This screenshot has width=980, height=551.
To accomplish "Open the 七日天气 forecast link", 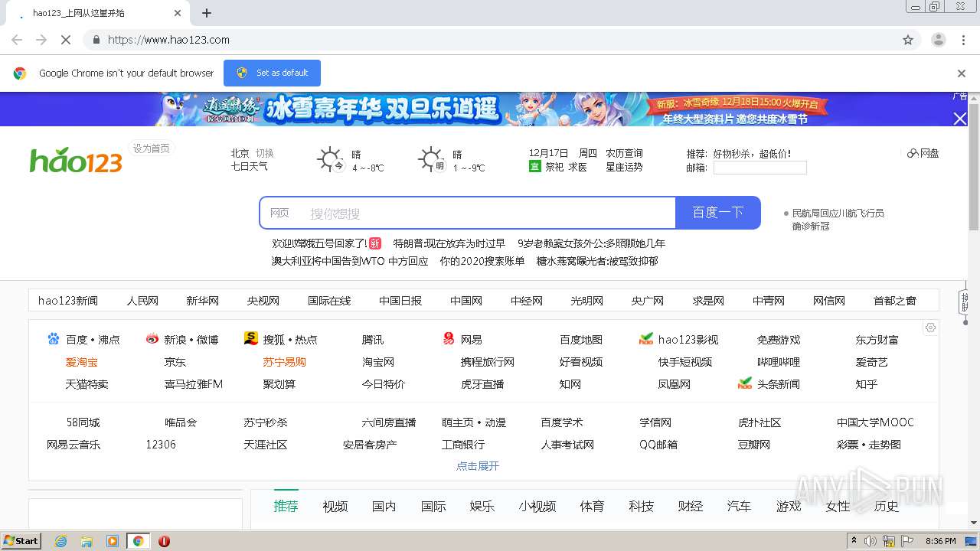I will point(250,166).
